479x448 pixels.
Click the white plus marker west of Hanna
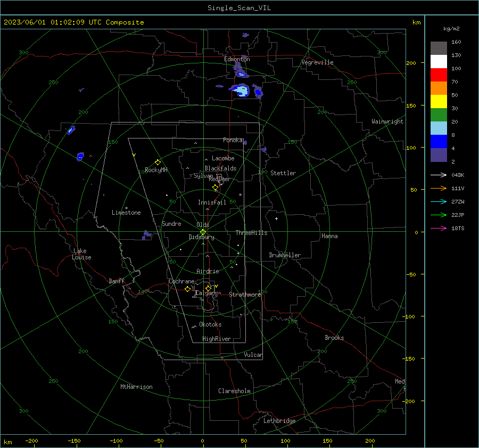pyautogui.click(x=276, y=218)
